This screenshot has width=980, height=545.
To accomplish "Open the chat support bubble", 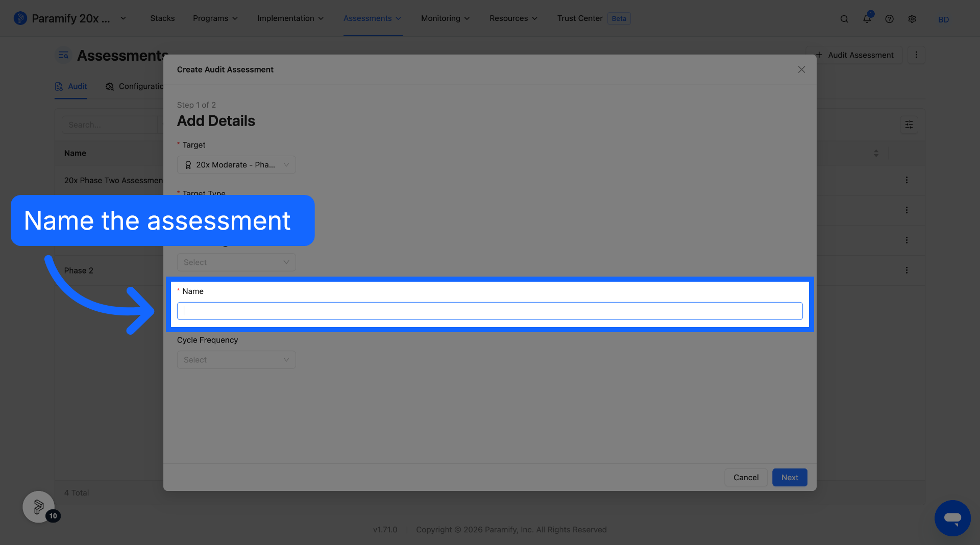I will pos(952,518).
